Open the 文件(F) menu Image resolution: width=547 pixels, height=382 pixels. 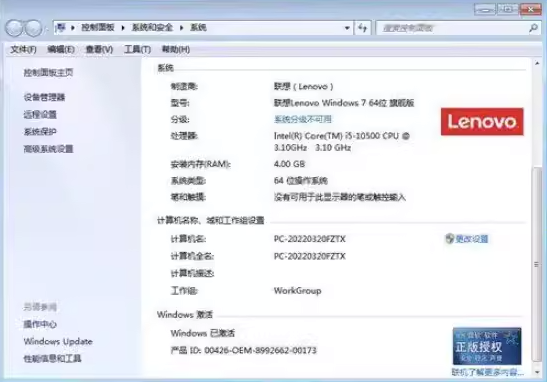point(23,50)
